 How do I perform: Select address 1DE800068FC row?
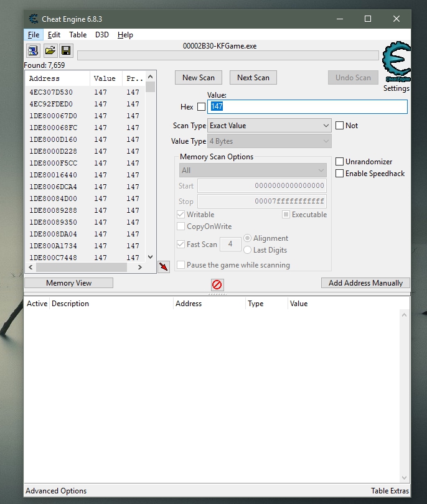(x=85, y=128)
